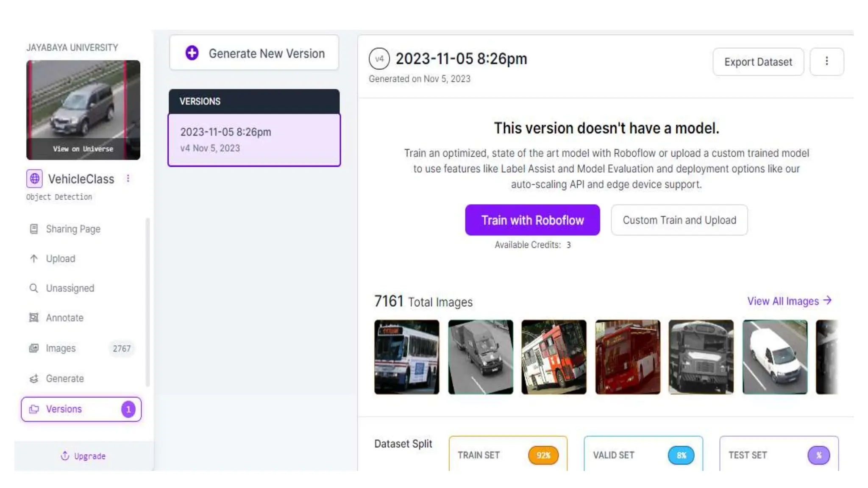
Task: Click the globe icon beside VehicleClass
Action: pyautogui.click(x=34, y=179)
